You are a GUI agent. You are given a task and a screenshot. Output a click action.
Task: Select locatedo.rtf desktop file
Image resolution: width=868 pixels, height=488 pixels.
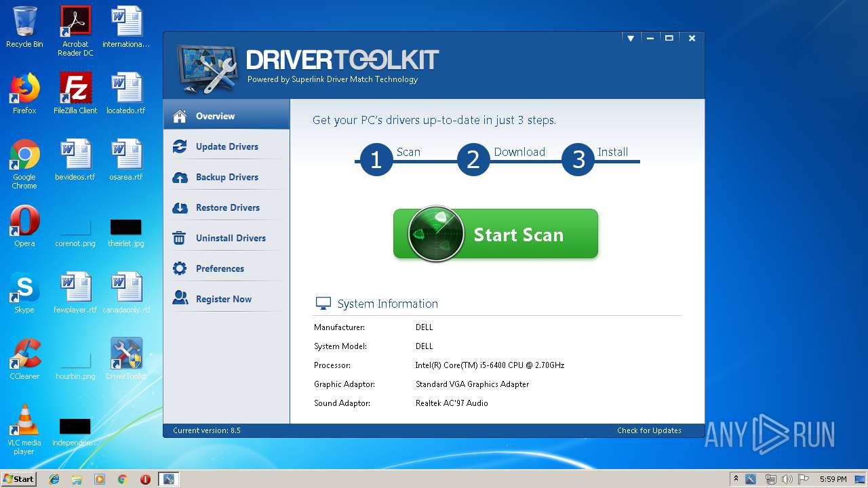126,94
